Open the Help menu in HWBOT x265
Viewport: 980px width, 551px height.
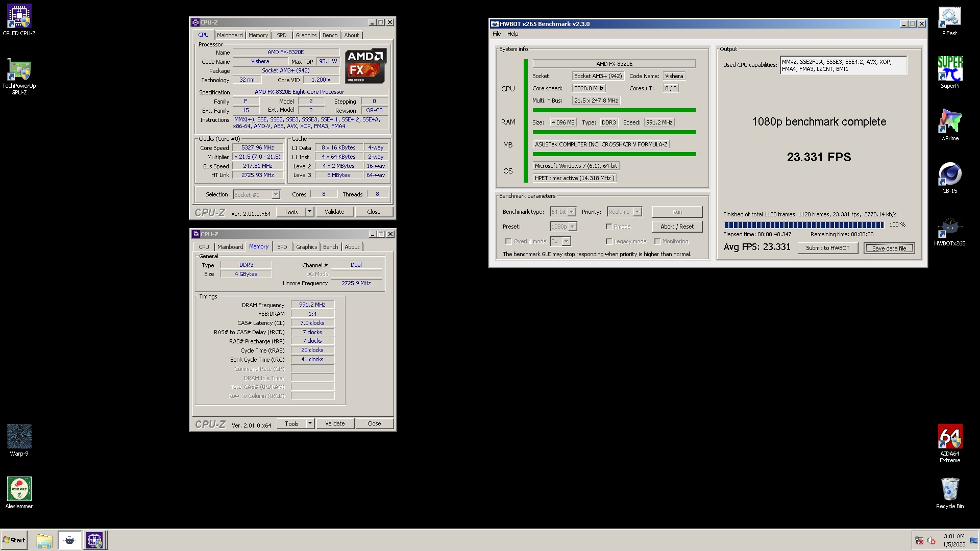(x=512, y=34)
